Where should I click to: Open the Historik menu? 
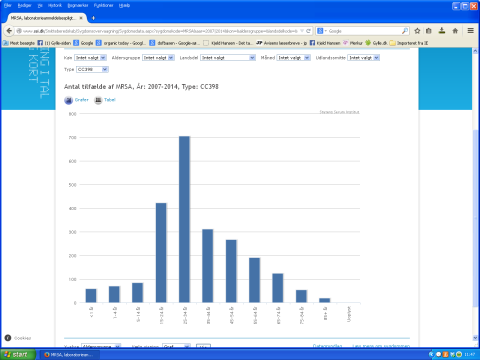pyautogui.click(x=55, y=5)
